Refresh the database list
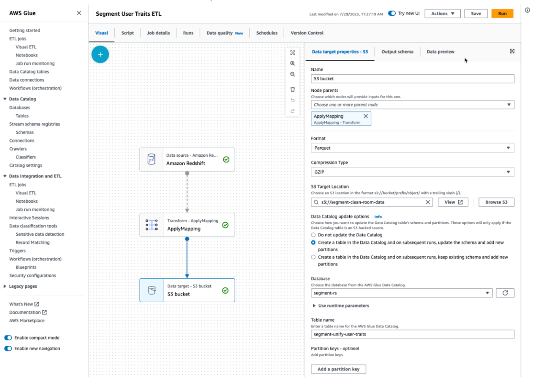The width and height of the screenshot is (536, 392). 505,293
